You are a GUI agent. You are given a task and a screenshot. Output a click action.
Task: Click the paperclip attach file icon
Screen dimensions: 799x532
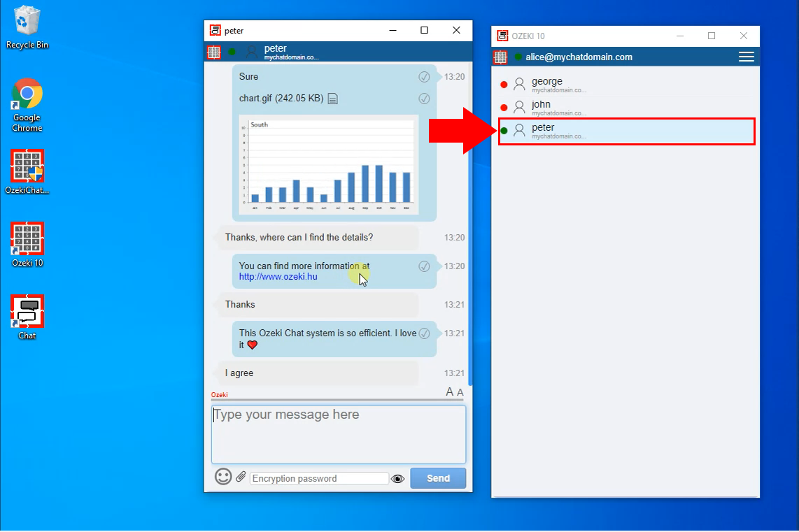(241, 477)
